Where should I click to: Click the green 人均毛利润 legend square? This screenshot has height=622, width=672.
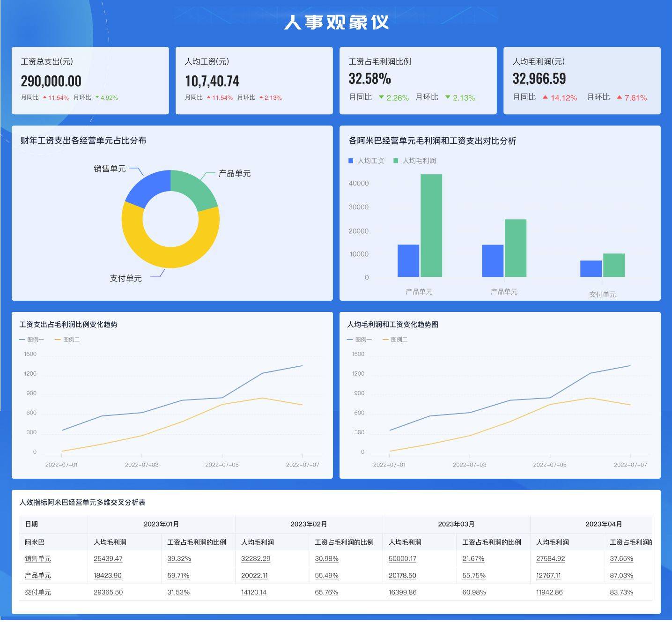396,161
